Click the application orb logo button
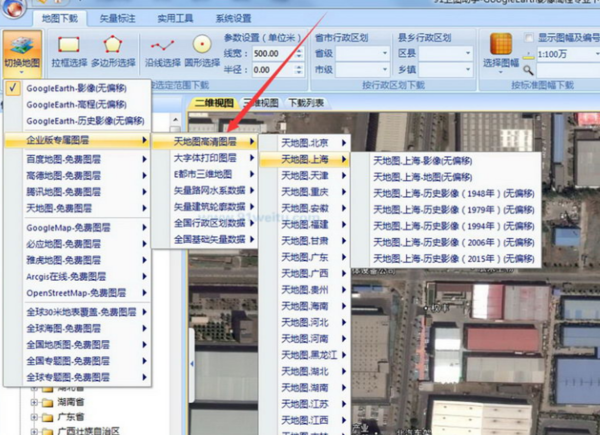This screenshot has height=435, width=600. point(14,8)
